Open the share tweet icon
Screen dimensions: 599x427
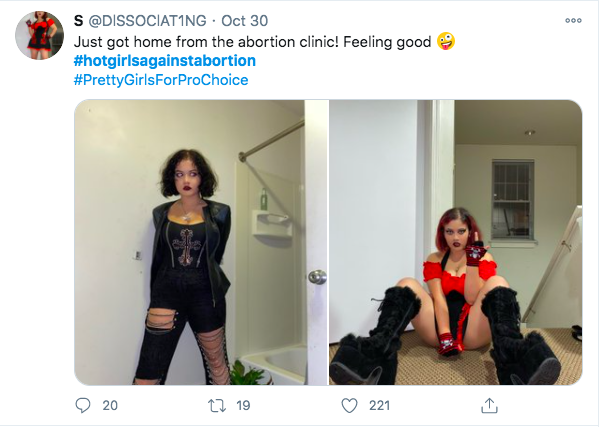tap(489, 405)
